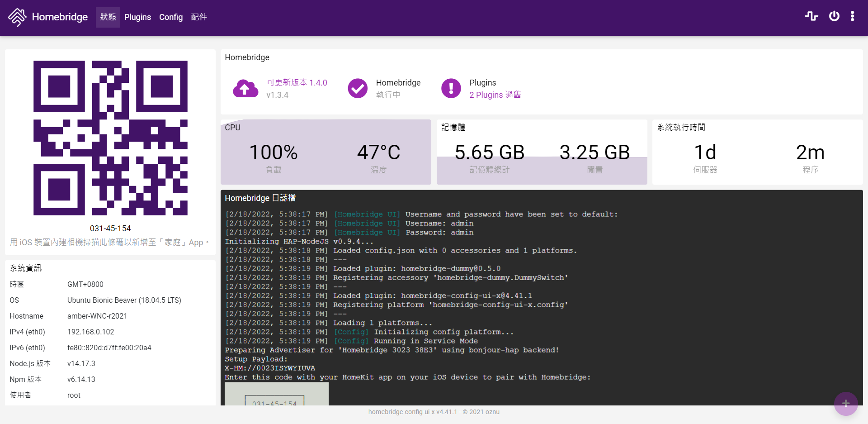Image resolution: width=868 pixels, height=424 pixels.
Task: Click the IPv6 address fe80::820d:d7ff:fe00:20a4
Action: point(109,348)
